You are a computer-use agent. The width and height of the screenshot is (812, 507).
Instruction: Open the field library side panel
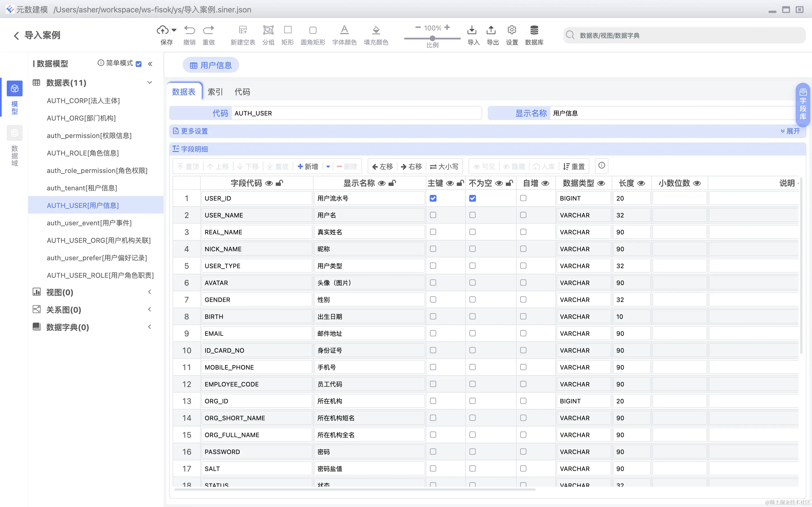[803, 104]
